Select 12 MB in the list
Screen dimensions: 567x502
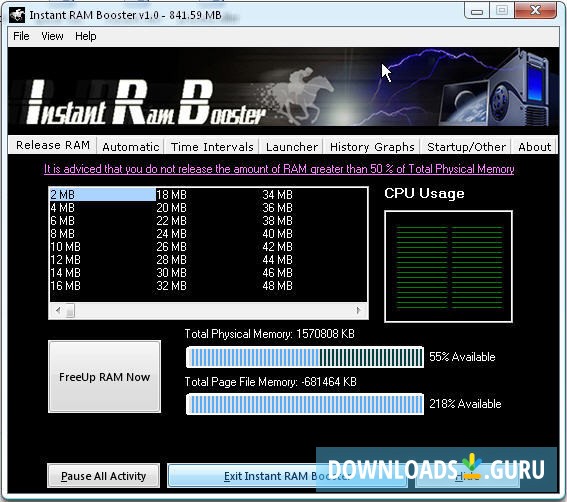tap(65, 260)
